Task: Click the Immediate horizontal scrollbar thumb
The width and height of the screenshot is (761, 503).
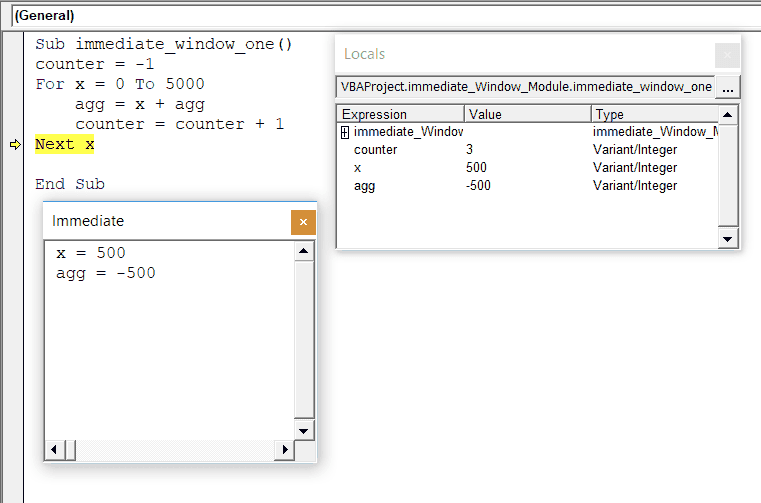Action: point(70,450)
